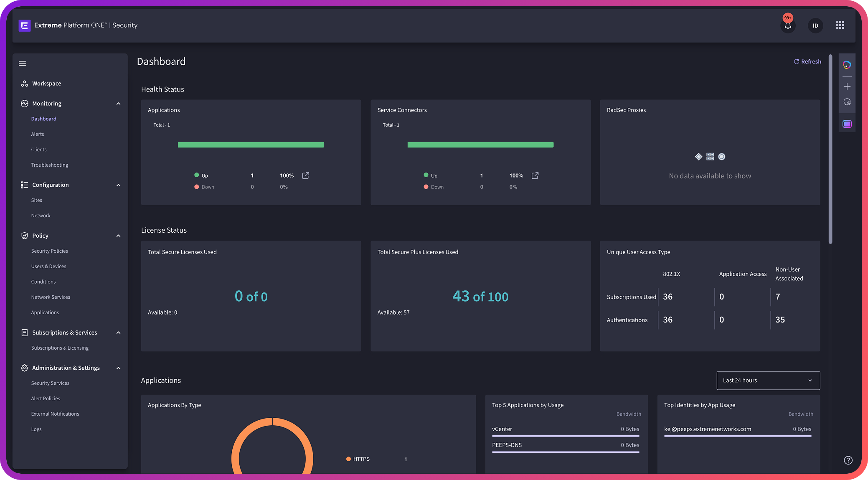The width and height of the screenshot is (868, 480).
Task: Open the Applications Up external link icon
Action: click(306, 175)
